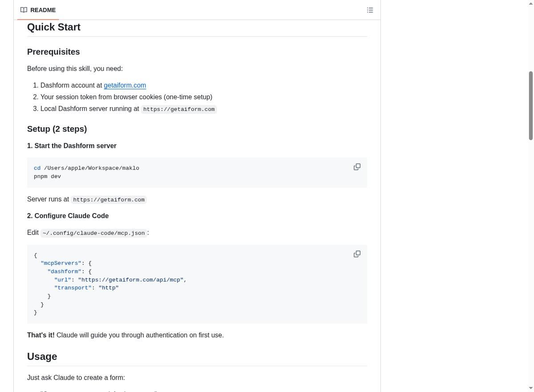The height and width of the screenshot is (392, 534).
Task: Click "1. Start the Dashform server" title
Action: 72,146
